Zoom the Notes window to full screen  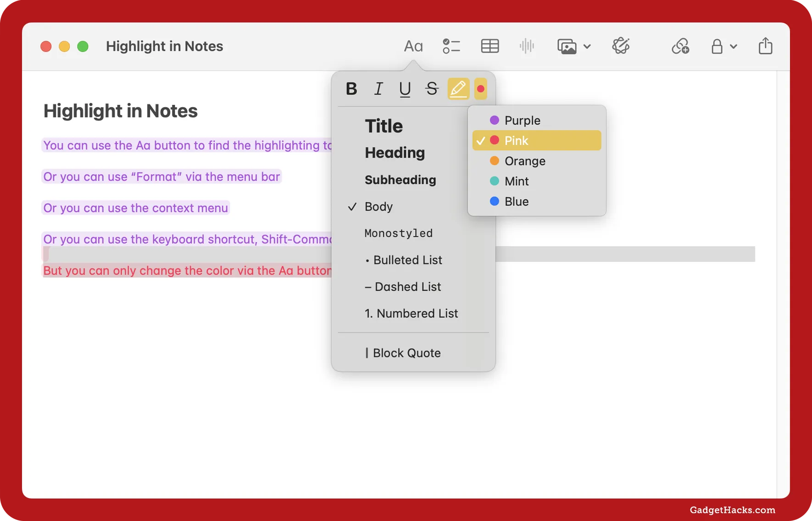(x=83, y=46)
